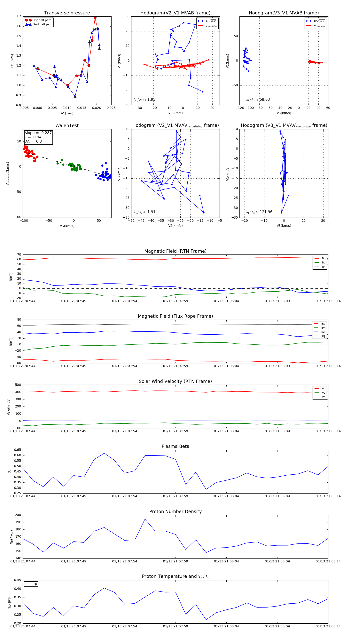Click 'slope = -0.287' text in WalenTest
351x644 pixels.
click(38, 133)
